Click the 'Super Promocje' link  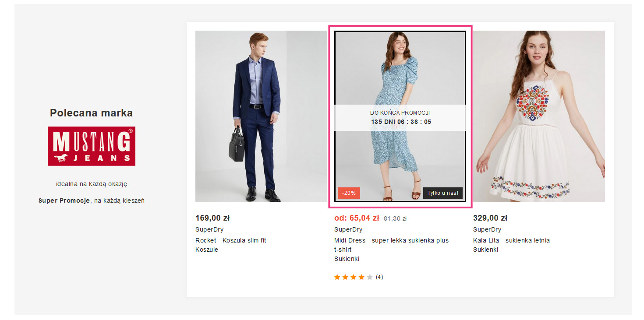(64, 200)
